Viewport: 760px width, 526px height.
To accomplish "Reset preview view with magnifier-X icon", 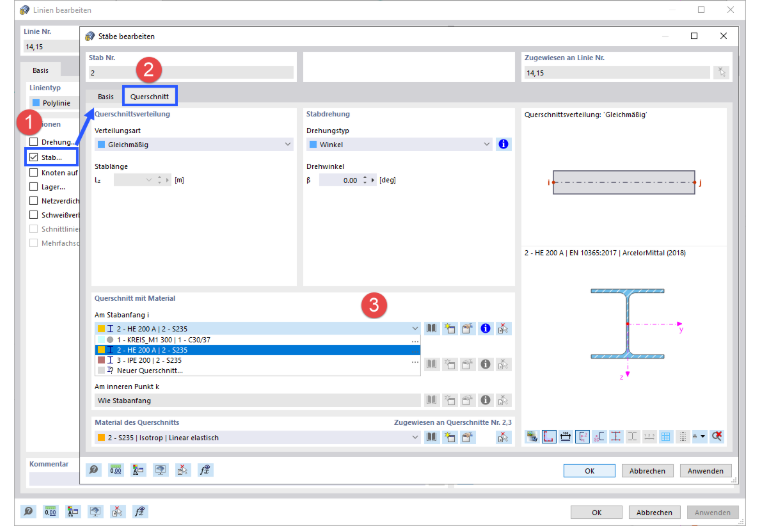I will coord(716,436).
